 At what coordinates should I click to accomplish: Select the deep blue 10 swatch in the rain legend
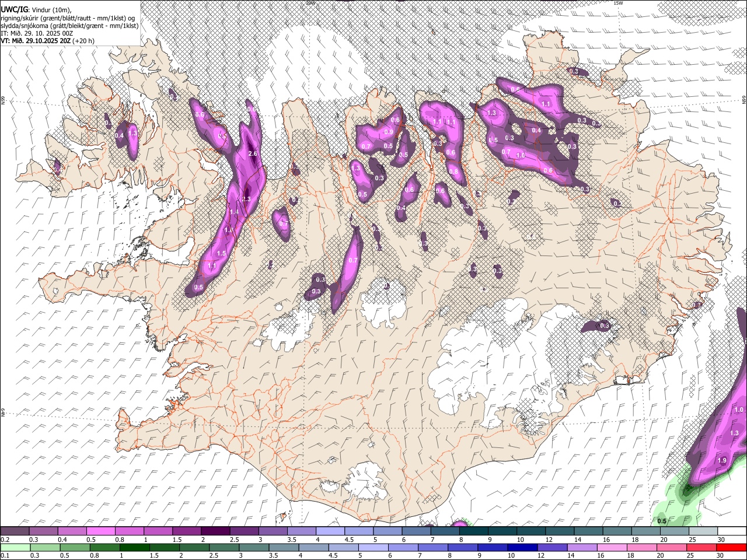pyautogui.click(x=522, y=547)
